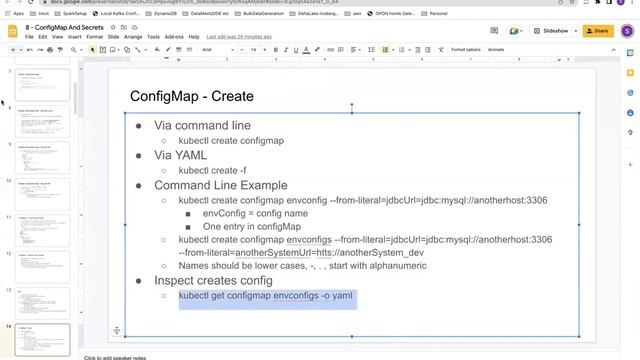Open the Tools menu
Viewport: 640px width, 360px height.
153,37
